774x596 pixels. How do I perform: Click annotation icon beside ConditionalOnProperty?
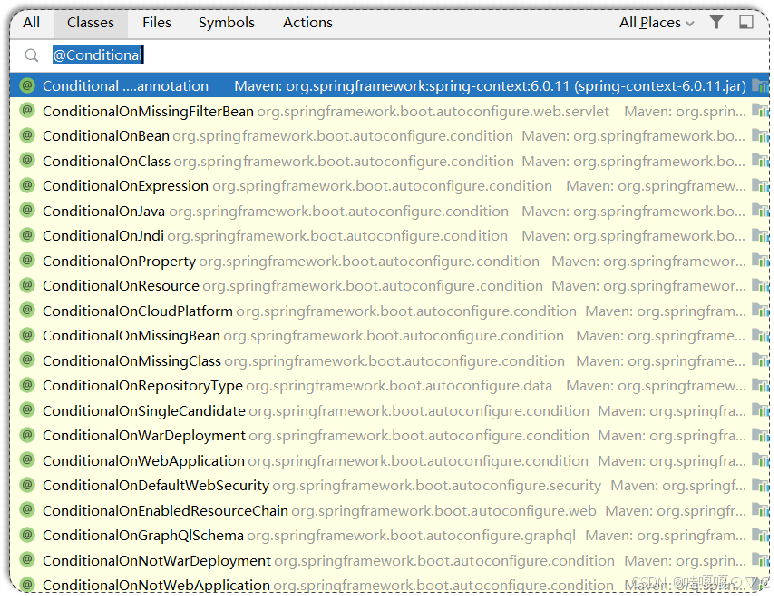click(x=27, y=260)
